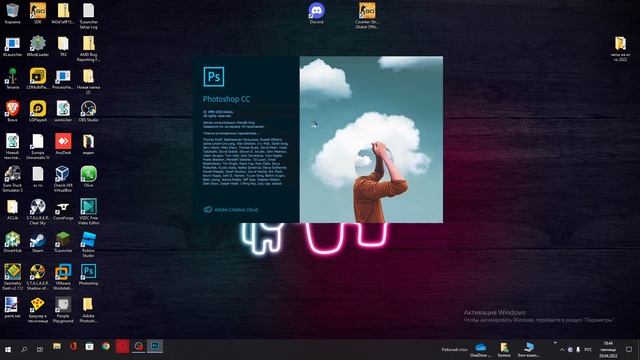Launch the People Playground desktop shortcut

click(x=63, y=309)
